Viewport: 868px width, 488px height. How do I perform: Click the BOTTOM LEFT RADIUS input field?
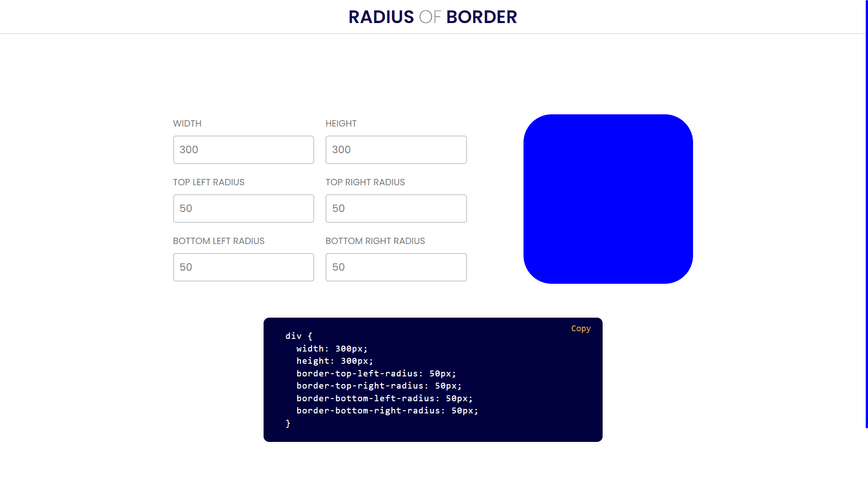(243, 267)
